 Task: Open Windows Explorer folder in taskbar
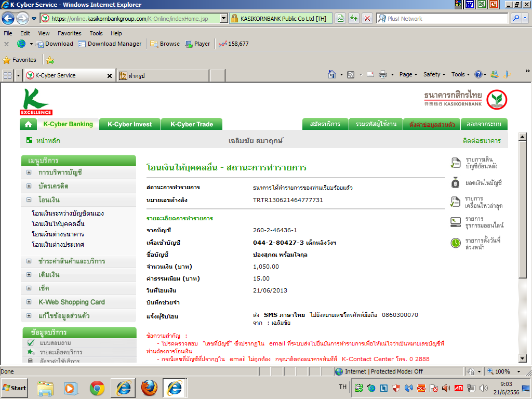(x=45, y=388)
